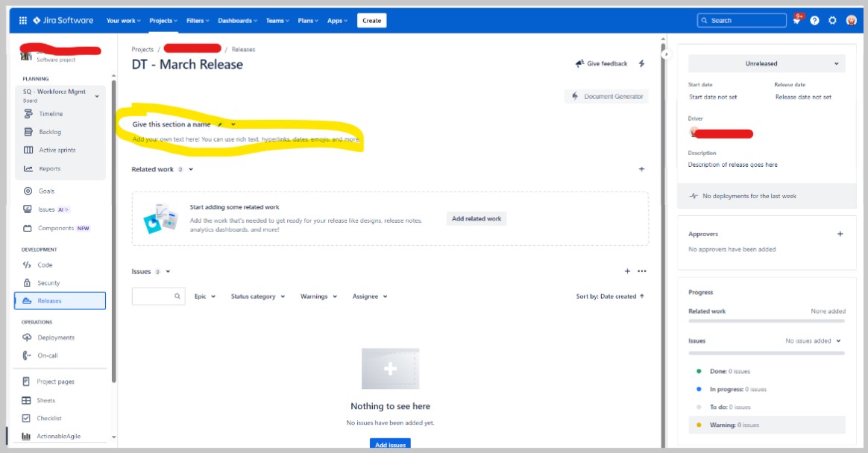Edit the section name with the pencil
Screen dimensions: 868x453
219,124
